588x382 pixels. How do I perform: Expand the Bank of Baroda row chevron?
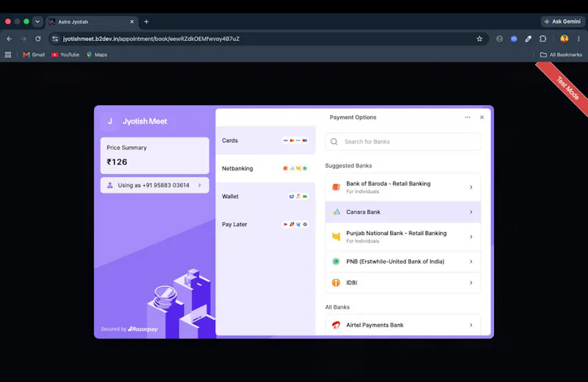[x=471, y=187]
